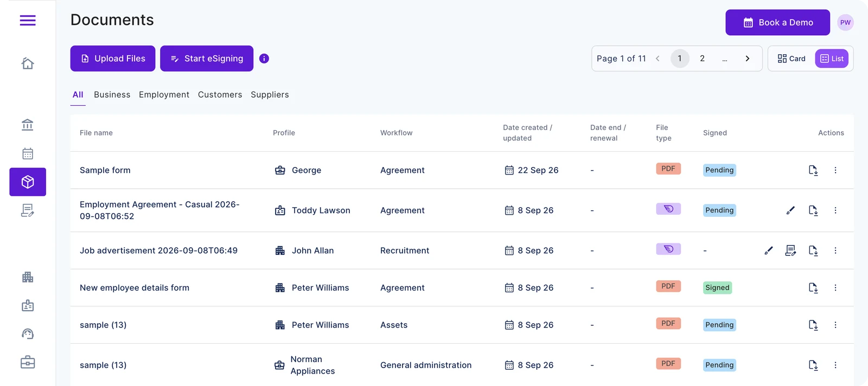Screen dimensions: 868x386
Task: Click the Start eSigning button
Action: pos(207,59)
